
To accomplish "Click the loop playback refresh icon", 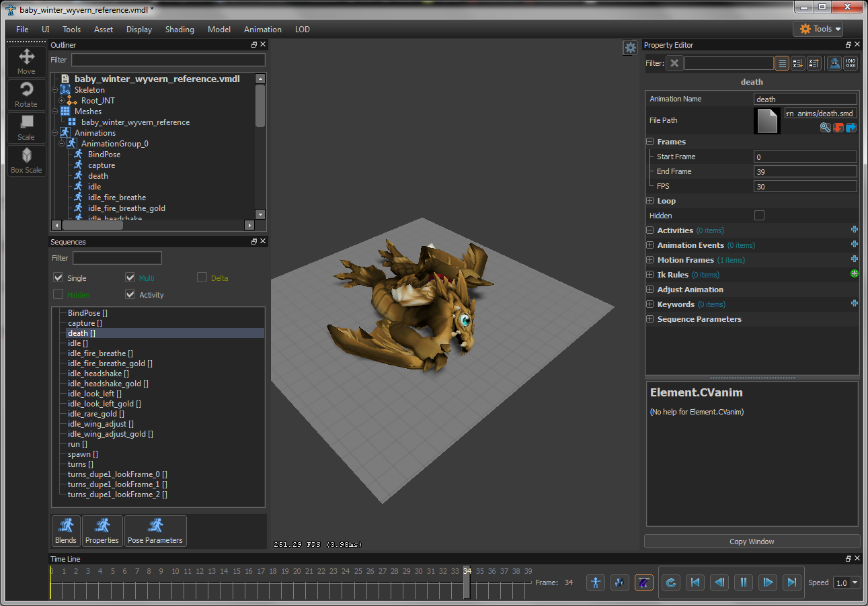I will [670, 582].
